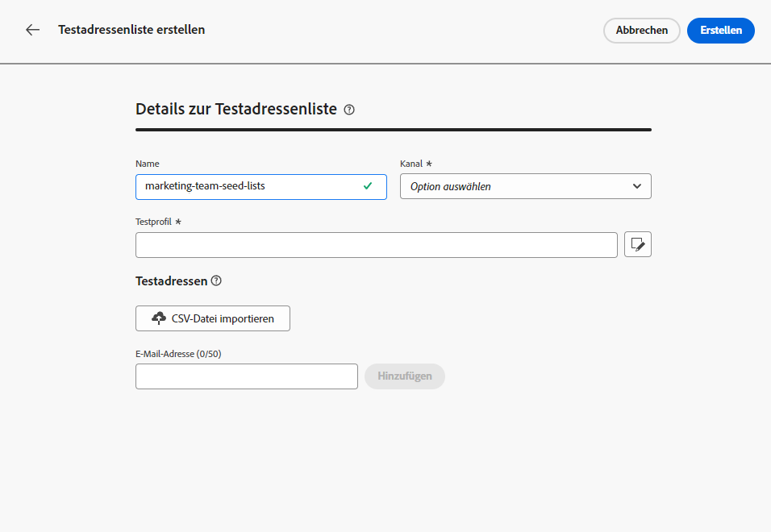Click the 'CSV-Datei importieren' button text
The height and width of the screenshot is (532, 771).
223,318
